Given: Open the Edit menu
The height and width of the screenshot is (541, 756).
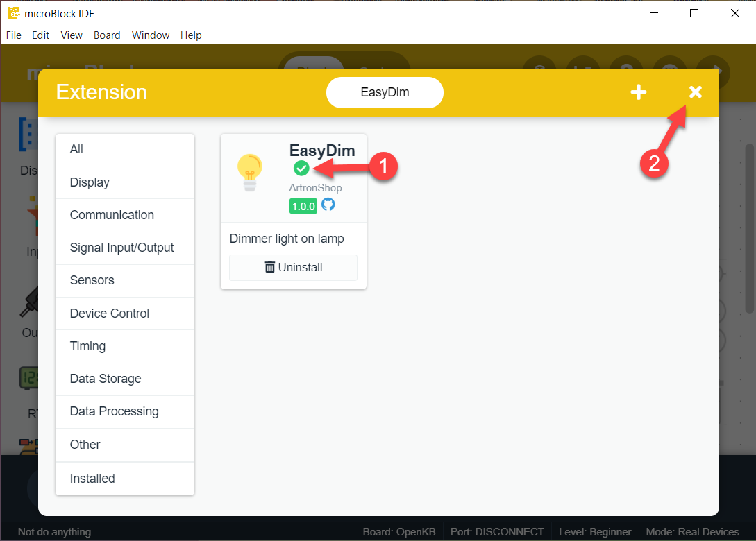Looking at the screenshot, I should pyautogui.click(x=40, y=35).
